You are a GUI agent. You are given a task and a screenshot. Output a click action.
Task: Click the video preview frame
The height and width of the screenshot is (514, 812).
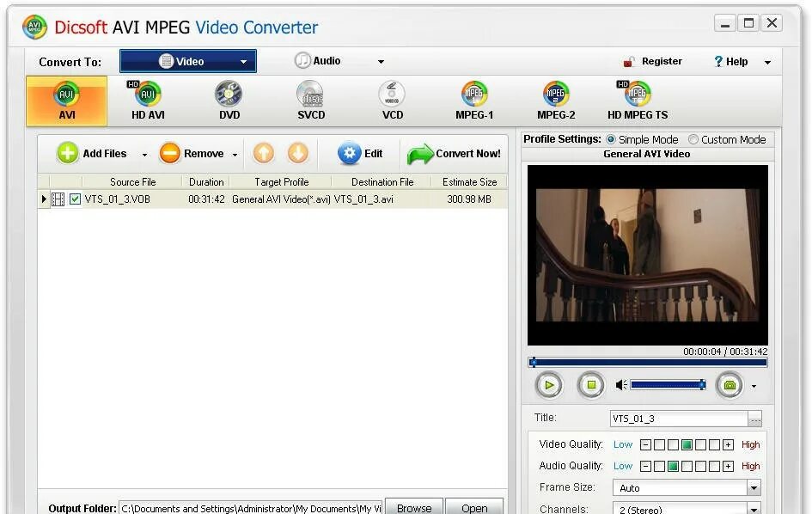click(x=647, y=255)
